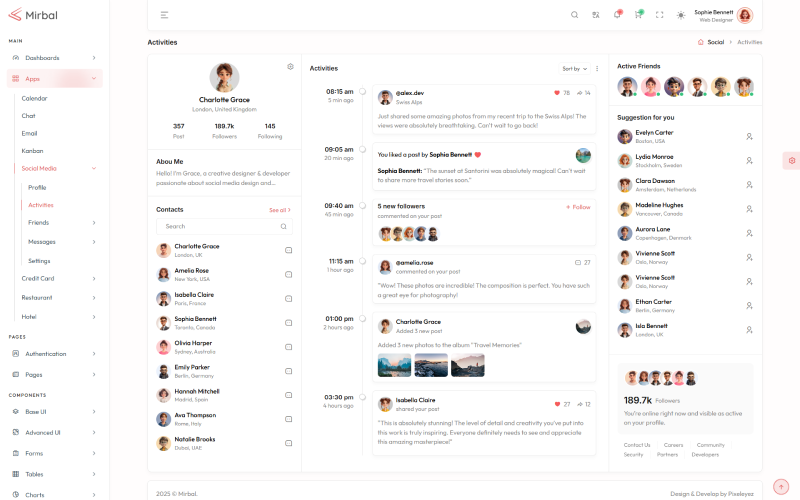
Task: Open the shopping cart icon
Action: tap(638, 15)
